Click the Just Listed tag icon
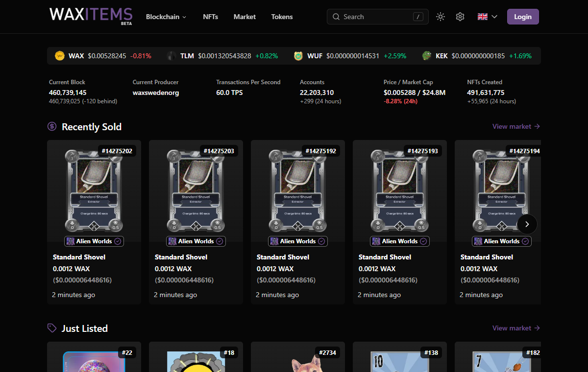Image resolution: width=588 pixels, height=372 pixels. [x=52, y=328]
